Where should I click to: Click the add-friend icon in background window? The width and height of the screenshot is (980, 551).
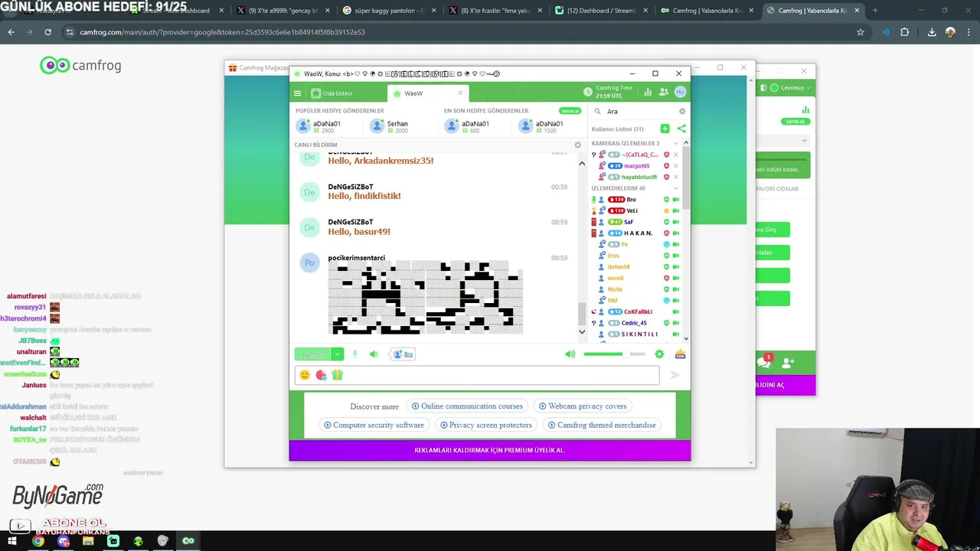coord(788,362)
